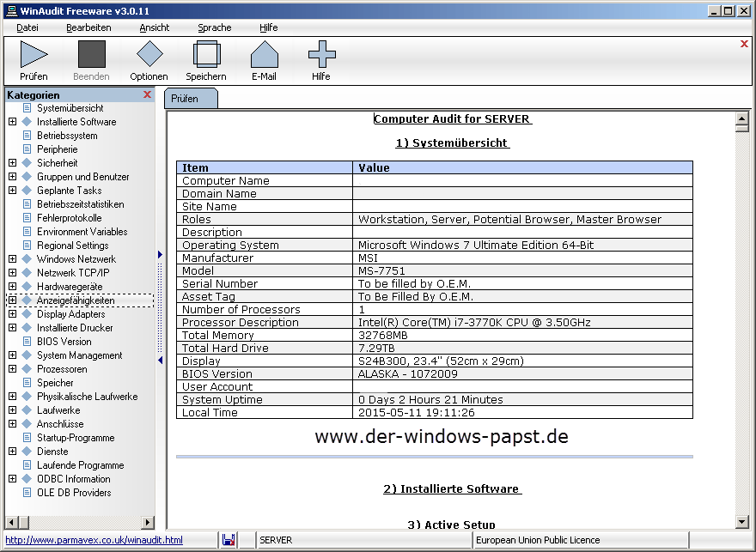Expand the Sicherheit category node
756x552 pixels.
[x=12, y=163]
